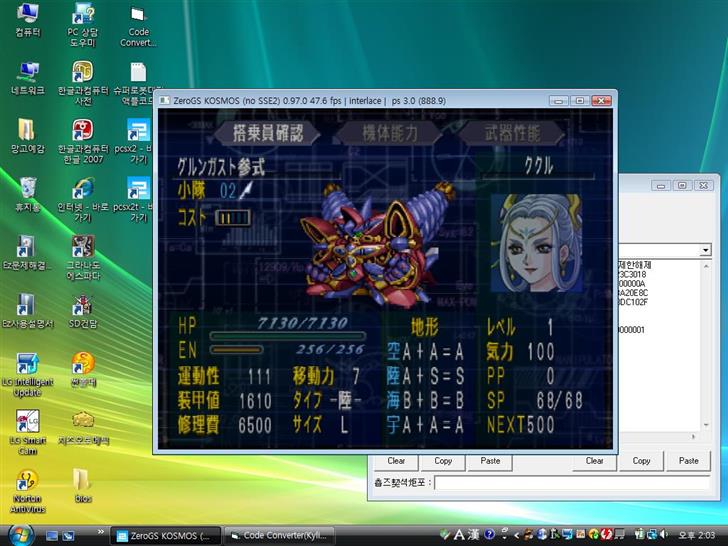Select the 搭乗員確認 tab in game
The image size is (728, 546).
coord(268,133)
